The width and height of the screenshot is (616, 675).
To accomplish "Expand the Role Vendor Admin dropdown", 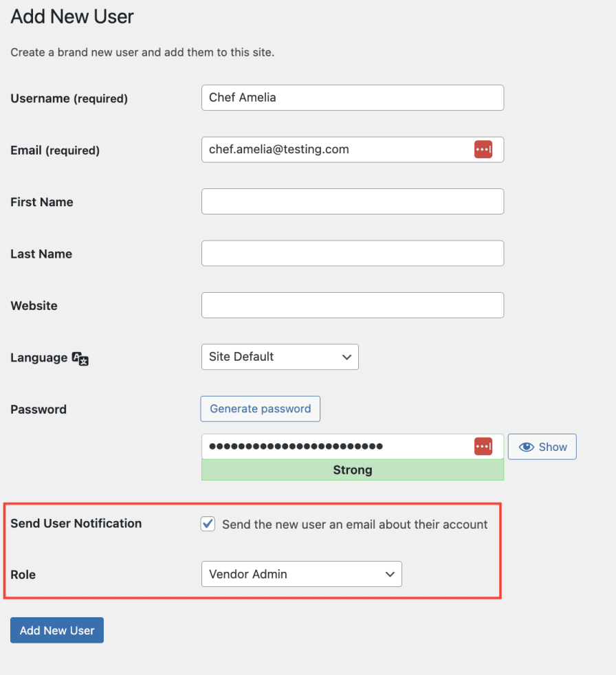I will pyautogui.click(x=301, y=574).
